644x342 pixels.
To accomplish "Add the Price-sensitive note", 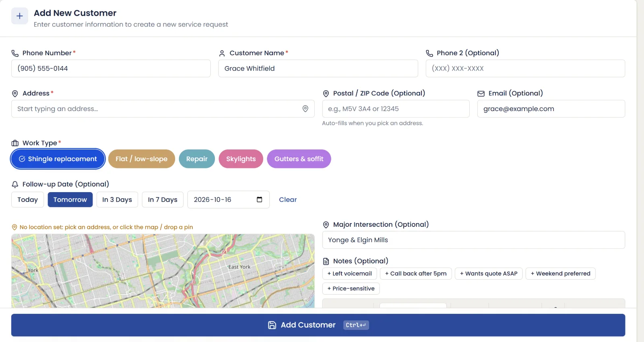I will click(x=351, y=288).
